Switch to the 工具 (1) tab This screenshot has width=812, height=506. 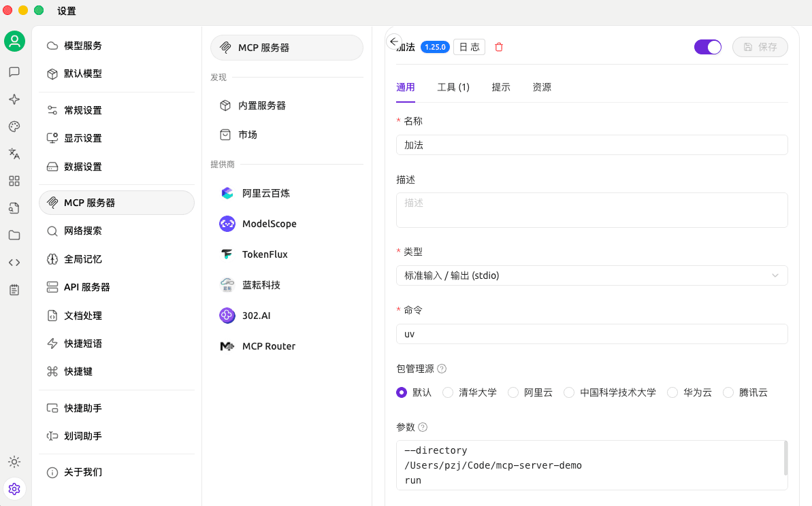(x=453, y=87)
